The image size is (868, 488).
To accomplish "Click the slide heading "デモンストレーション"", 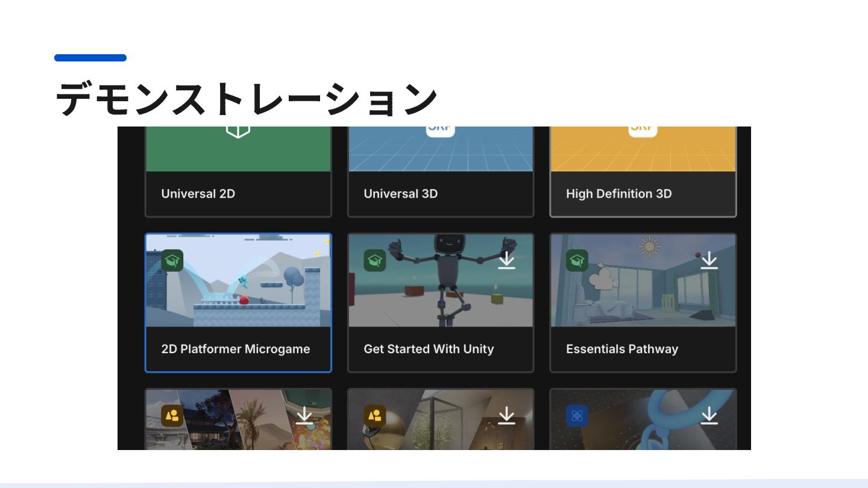I will click(246, 99).
